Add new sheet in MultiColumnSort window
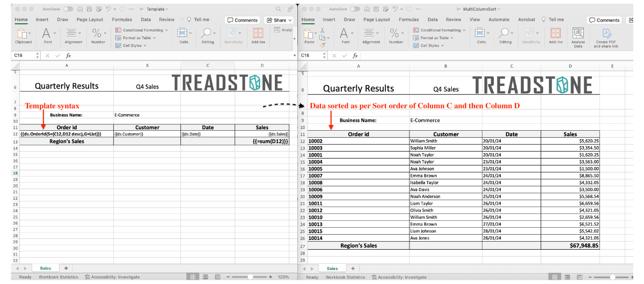The width and height of the screenshot is (644, 284). [x=353, y=268]
